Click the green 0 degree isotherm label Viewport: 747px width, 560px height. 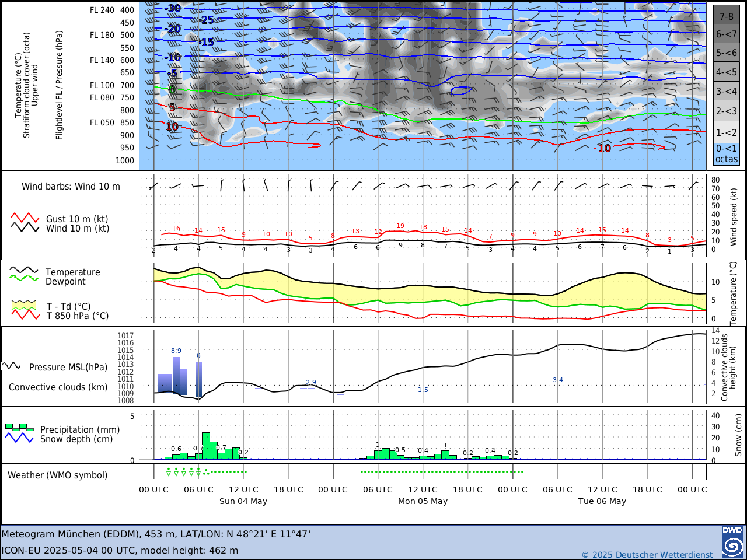tap(172, 89)
